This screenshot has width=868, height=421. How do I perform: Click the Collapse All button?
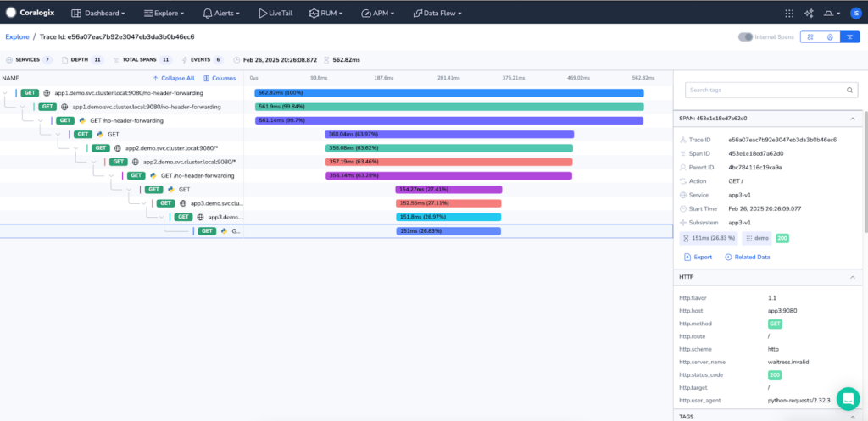[174, 78]
